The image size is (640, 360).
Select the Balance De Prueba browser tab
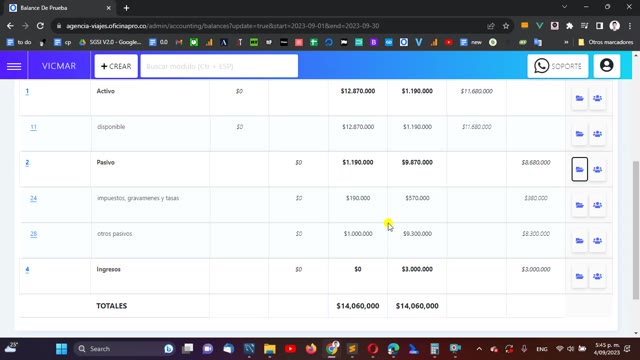coord(60,8)
